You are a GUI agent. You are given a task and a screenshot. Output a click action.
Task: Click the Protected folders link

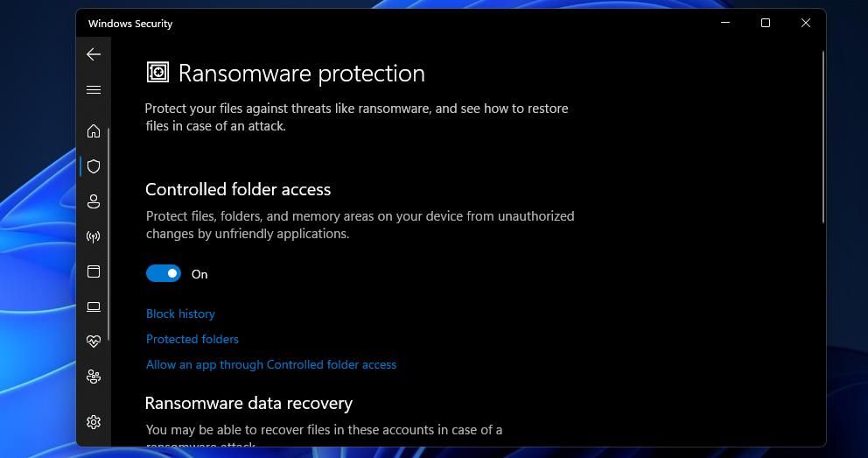click(x=192, y=339)
